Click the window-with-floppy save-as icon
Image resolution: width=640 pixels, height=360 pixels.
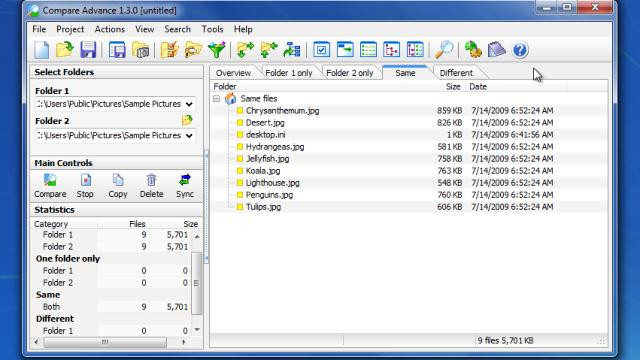point(117,50)
